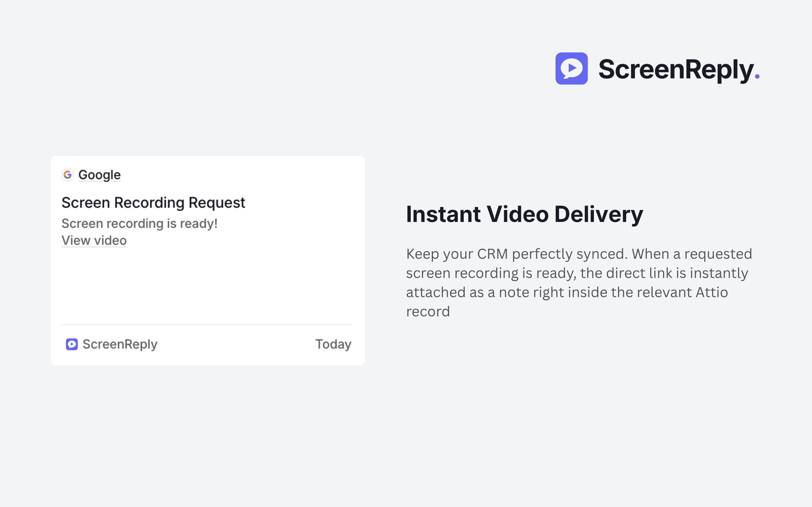Click the empty white area inside note card
Viewport: 812px width, 507px height.
pos(206,285)
